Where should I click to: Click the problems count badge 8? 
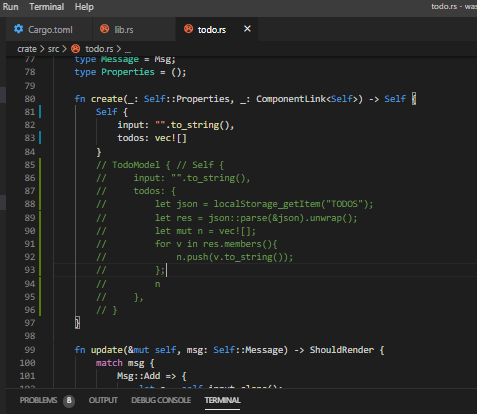(69, 400)
